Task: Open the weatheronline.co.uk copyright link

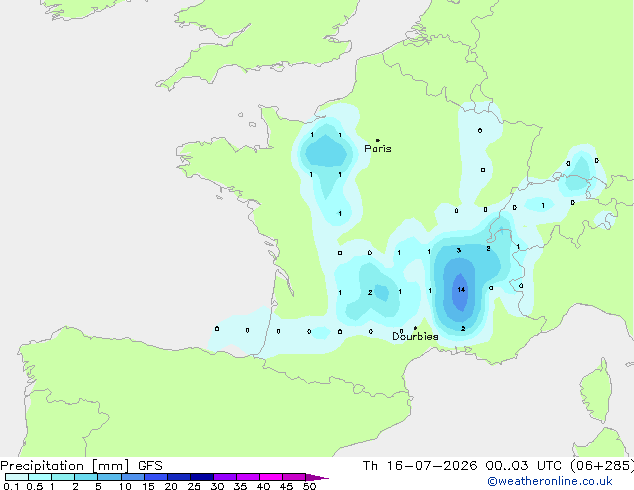Action: coord(549,481)
